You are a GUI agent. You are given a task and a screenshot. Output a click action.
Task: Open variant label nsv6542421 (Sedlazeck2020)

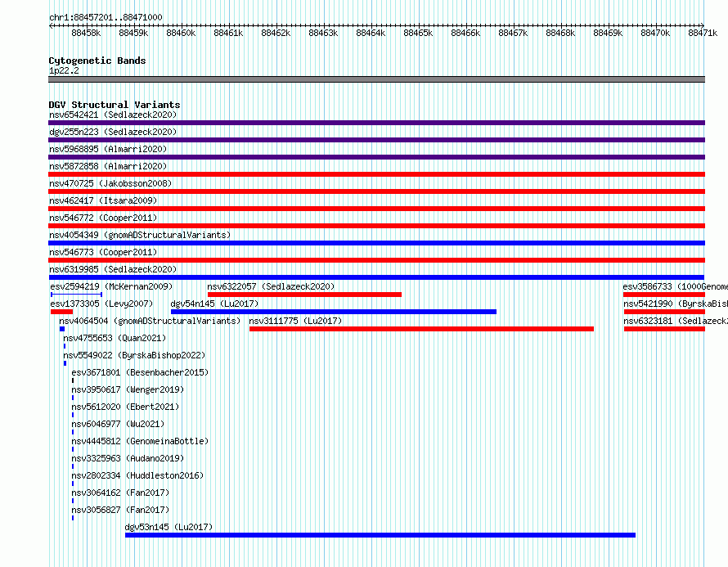(x=113, y=115)
